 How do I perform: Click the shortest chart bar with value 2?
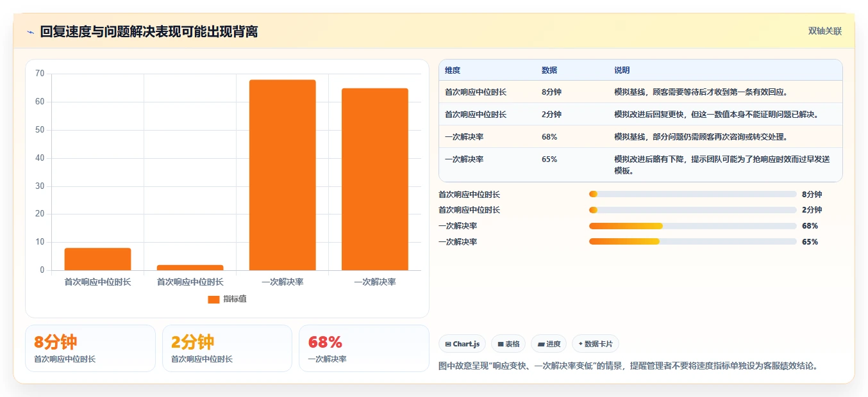[x=190, y=268]
